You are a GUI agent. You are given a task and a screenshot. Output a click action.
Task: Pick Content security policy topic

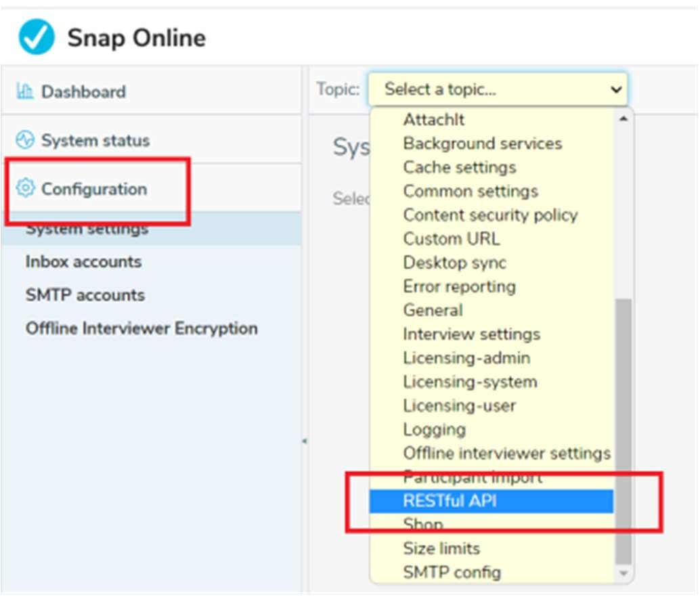pyautogui.click(x=490, y=215)
